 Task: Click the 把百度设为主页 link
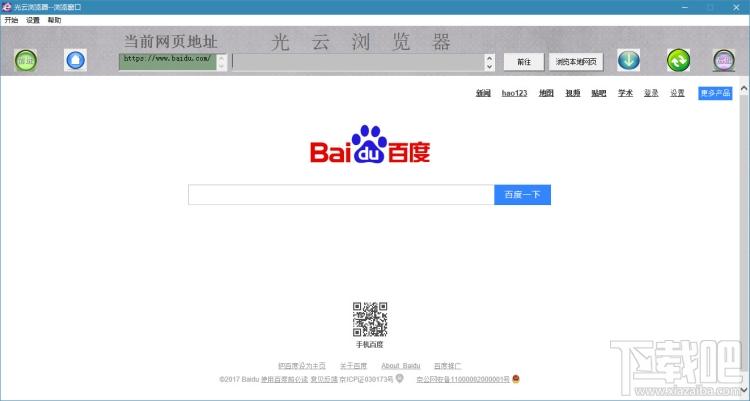pyautogui.click(x=302, y=366)
